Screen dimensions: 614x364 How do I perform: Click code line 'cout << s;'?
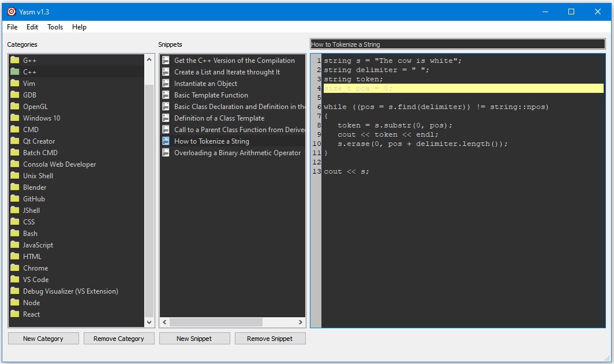346,171
